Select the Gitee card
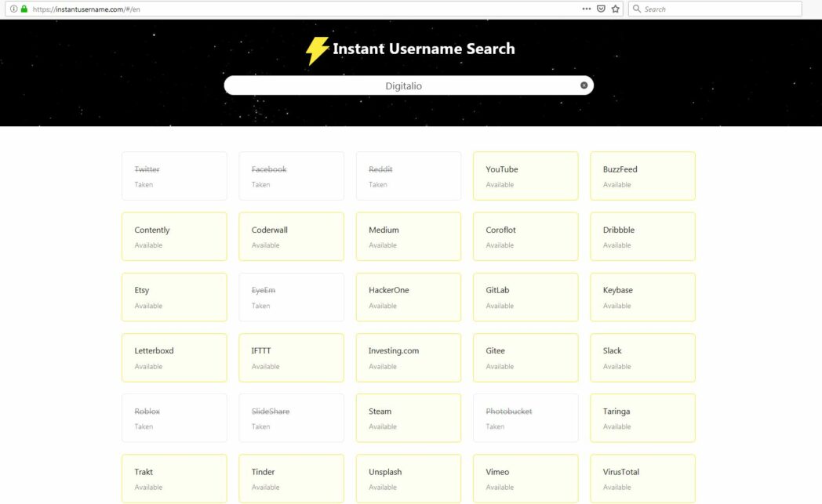The height and width of the screenshot is (504, 822). point(526,358)
